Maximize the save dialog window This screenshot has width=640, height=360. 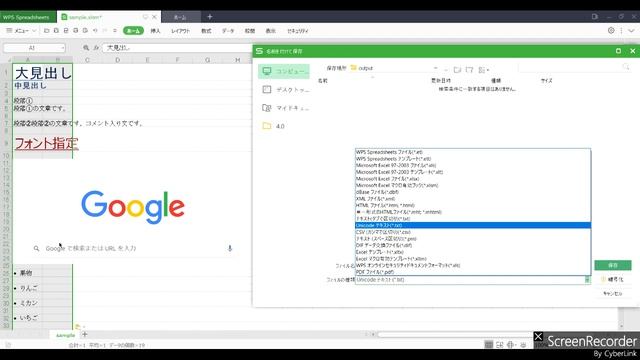coord(618,51)
